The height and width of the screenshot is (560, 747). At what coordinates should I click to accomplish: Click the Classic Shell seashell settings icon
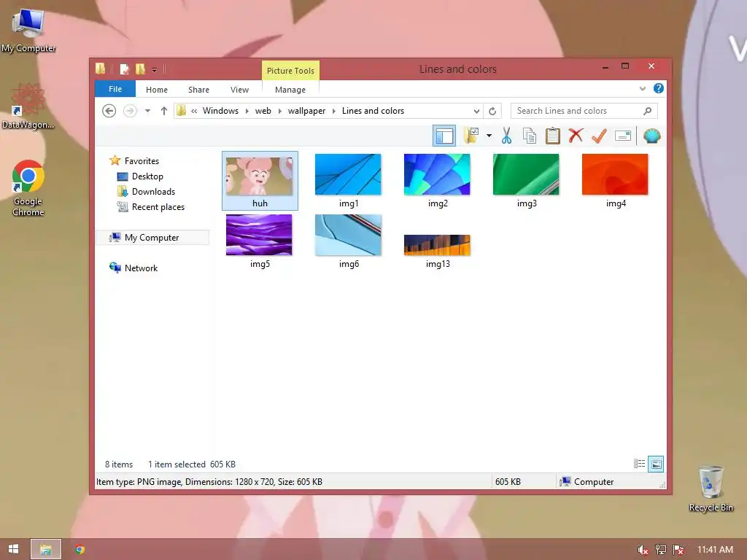coord(651,136)
